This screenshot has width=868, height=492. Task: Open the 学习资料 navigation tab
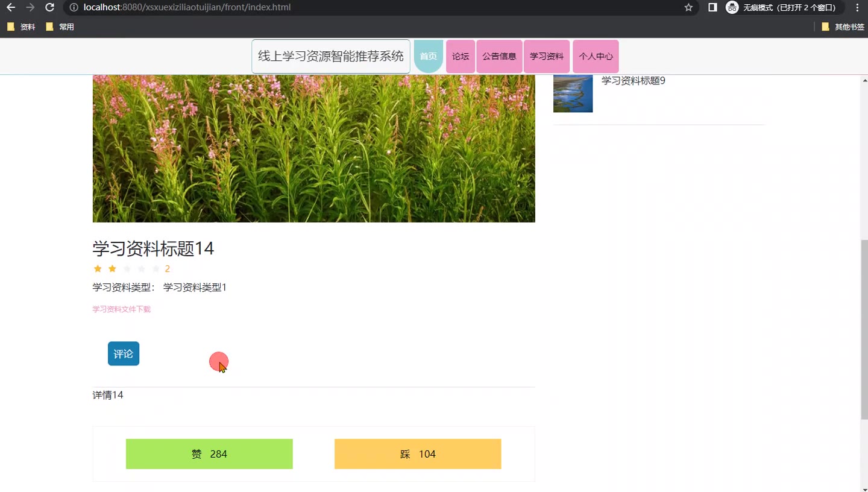pos(547,56)
